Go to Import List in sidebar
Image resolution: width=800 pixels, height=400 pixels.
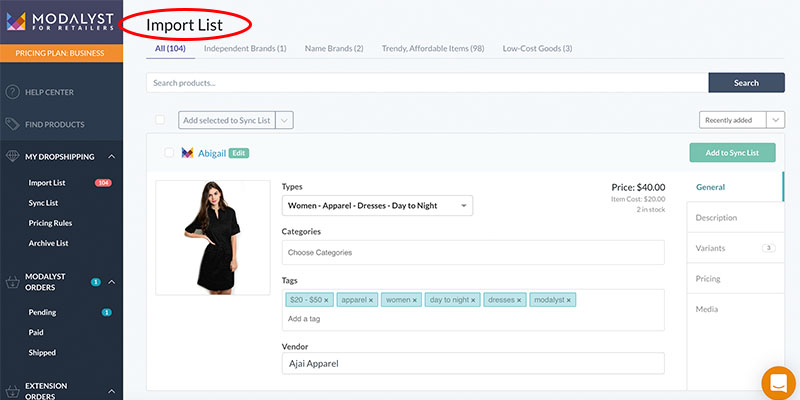[x=47, y=183]
